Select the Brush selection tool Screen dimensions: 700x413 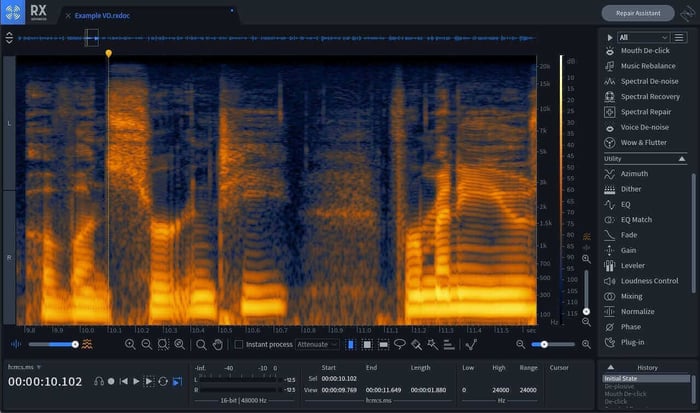pos(416,344)
